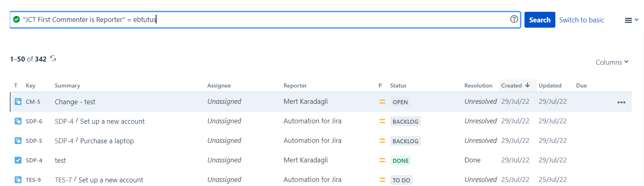Run the query with the Search button

pos(540,20)
